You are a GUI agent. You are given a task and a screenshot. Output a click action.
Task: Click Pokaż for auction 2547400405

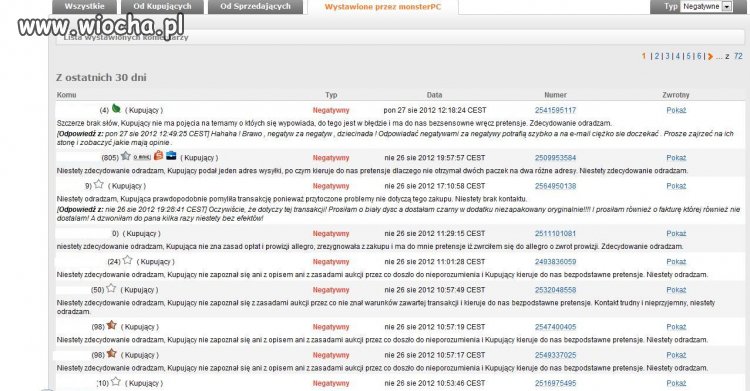[676, 327]
